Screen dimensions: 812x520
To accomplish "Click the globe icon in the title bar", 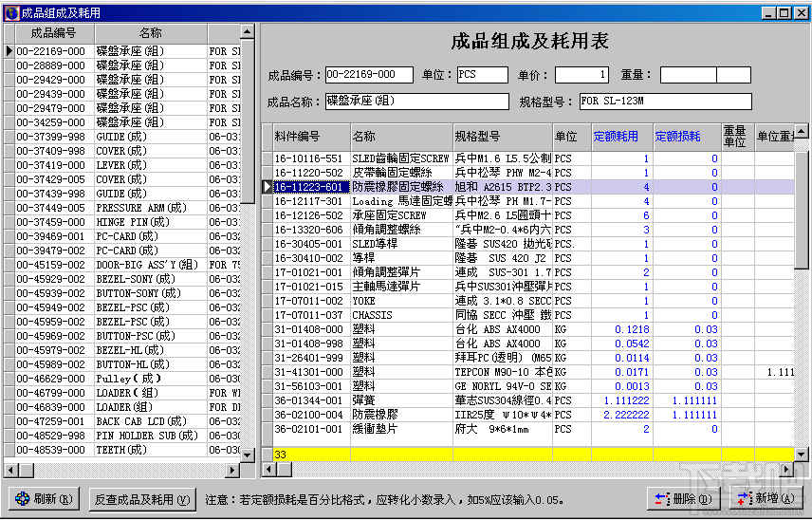I will coord(11,13).
